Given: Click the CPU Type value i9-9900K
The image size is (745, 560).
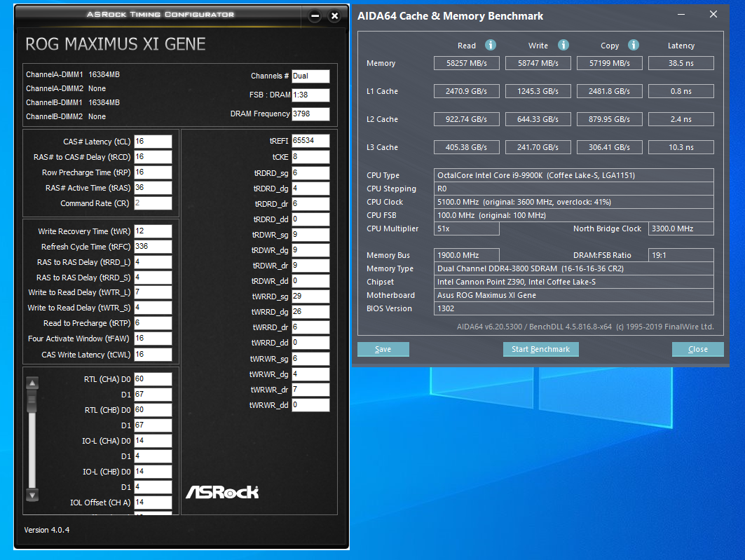Looking at the screenshot, I should click(x=573, y=175).
